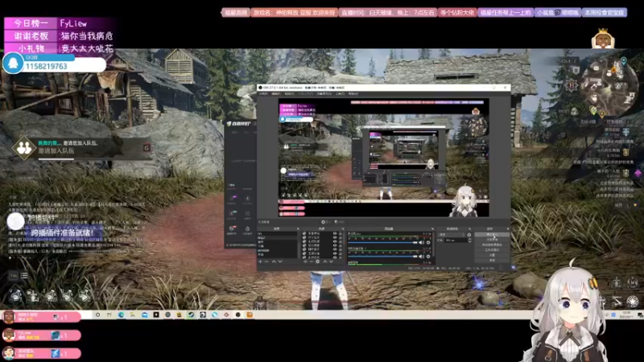The image size is (644, 362).
Task: Open File Explorer from the taskbar
Action: point(133,315)
